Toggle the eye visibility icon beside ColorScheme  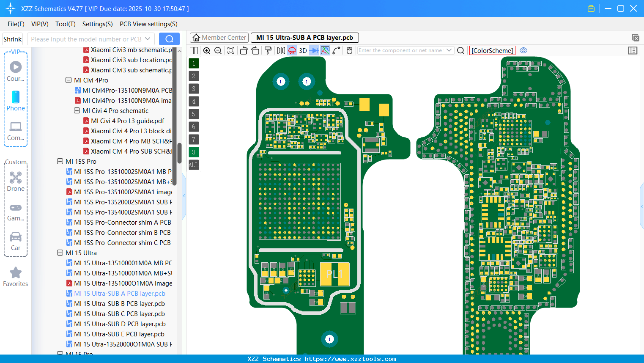click(523, 50)
